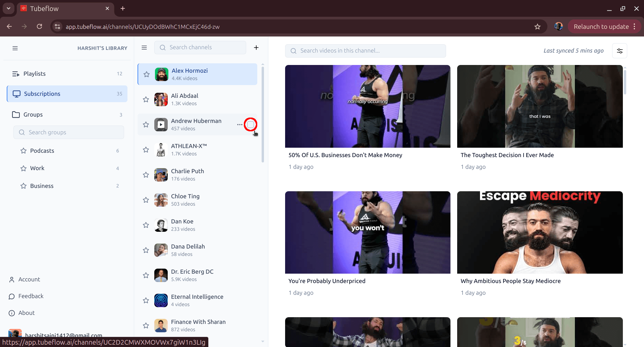This screenshot has height=347, width=644.
Task: Click the Relaunch to update button
Action: pyautogui.click(x=601, y=26)
